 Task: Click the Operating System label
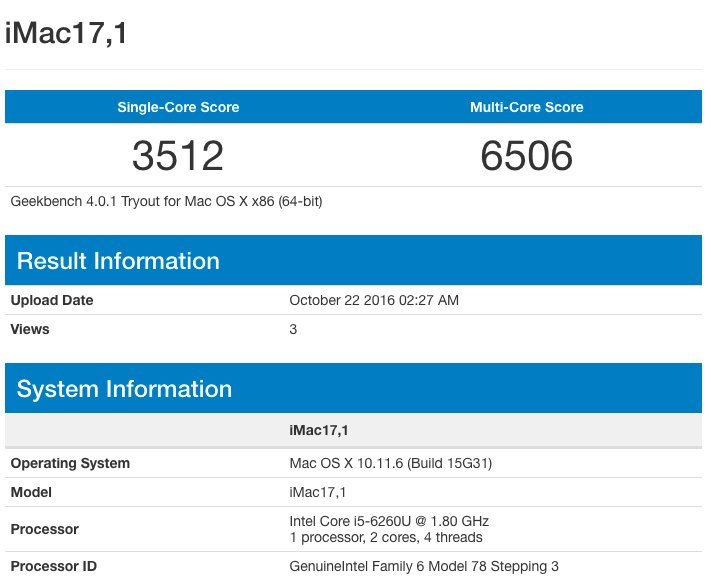point(70,463)
